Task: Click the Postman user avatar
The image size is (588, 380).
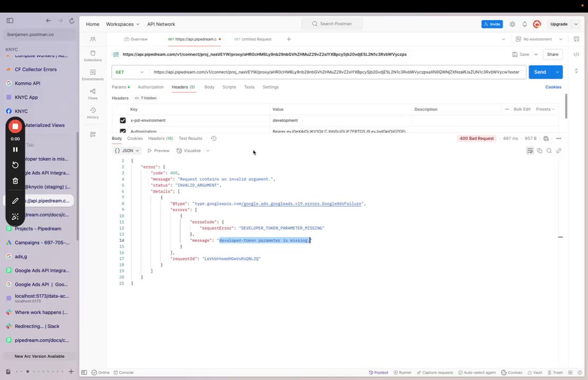Action: [537, 24]
